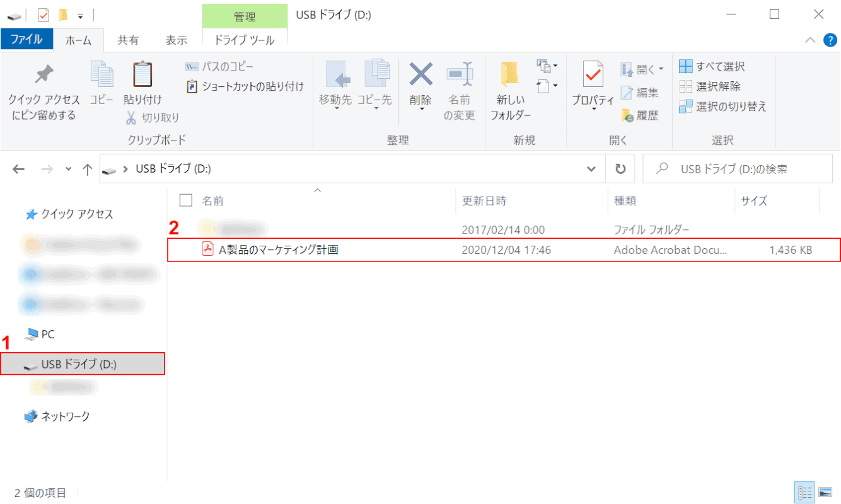Image resolution: width=841 pixels, height=504 pixels.
Task: Open the ファイル tab
Action: 27,39
